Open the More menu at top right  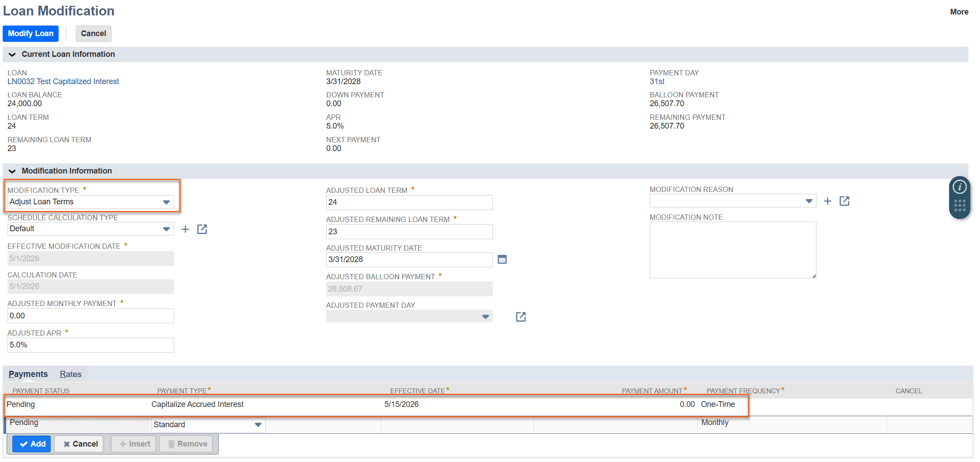pos(959,12)
